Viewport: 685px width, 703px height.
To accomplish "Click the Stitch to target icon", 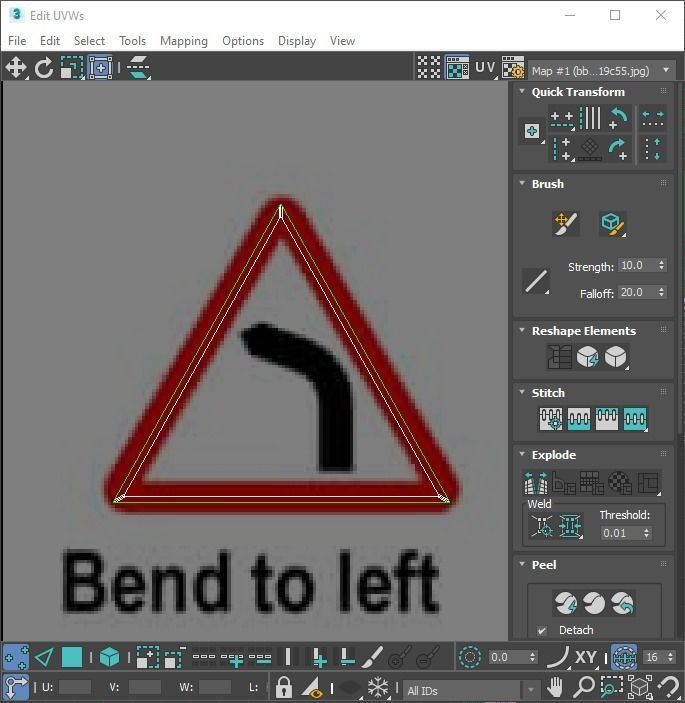I will click(551, 419).
